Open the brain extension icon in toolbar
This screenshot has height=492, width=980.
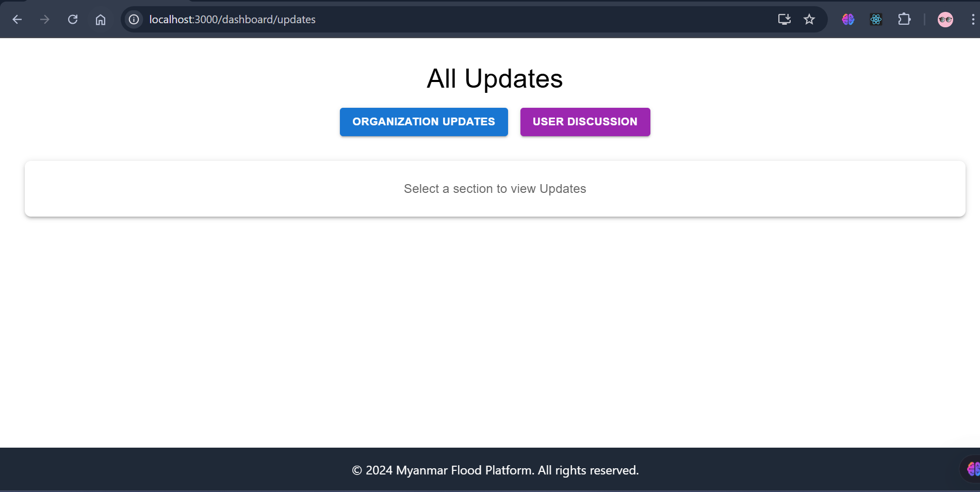pyautogui.click(x=848, y=20)
